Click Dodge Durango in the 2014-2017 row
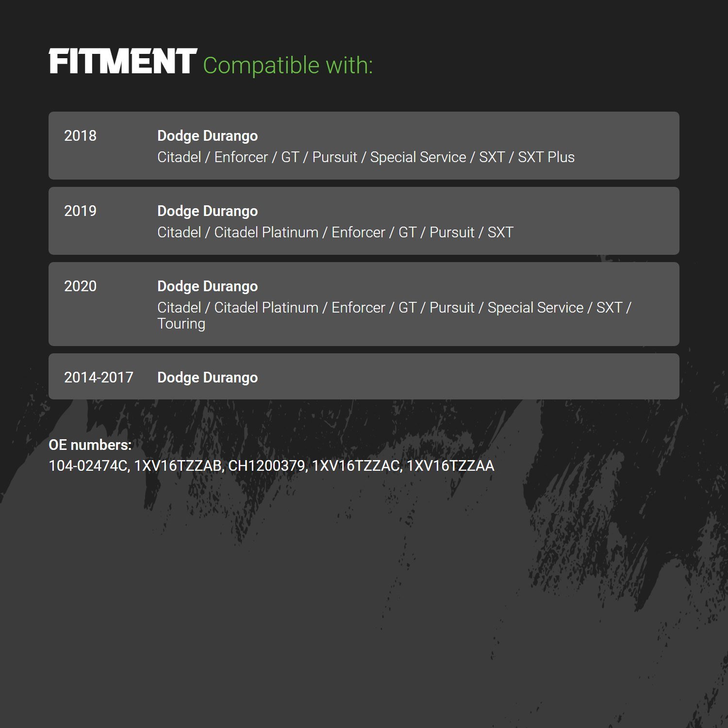 tap(207, 378)
